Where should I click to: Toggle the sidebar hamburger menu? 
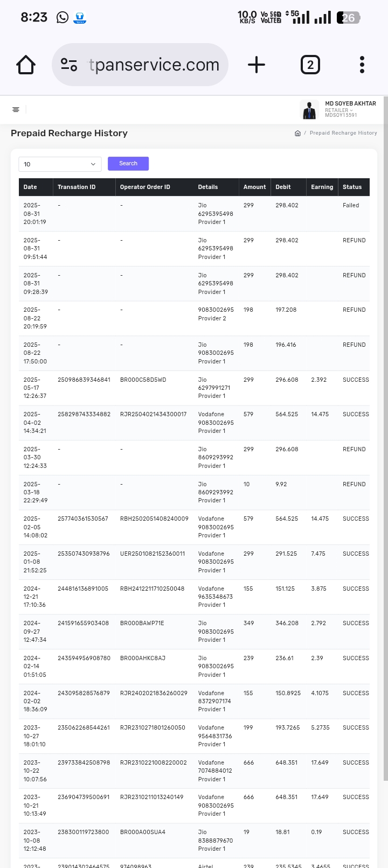[16, 110]
